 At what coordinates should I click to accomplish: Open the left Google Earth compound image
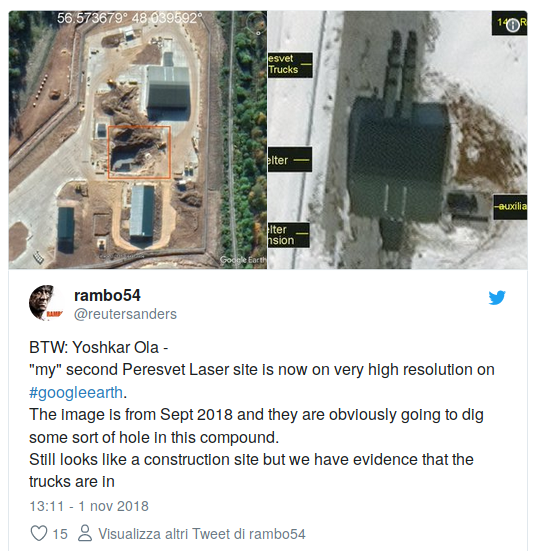coord(138,140)
